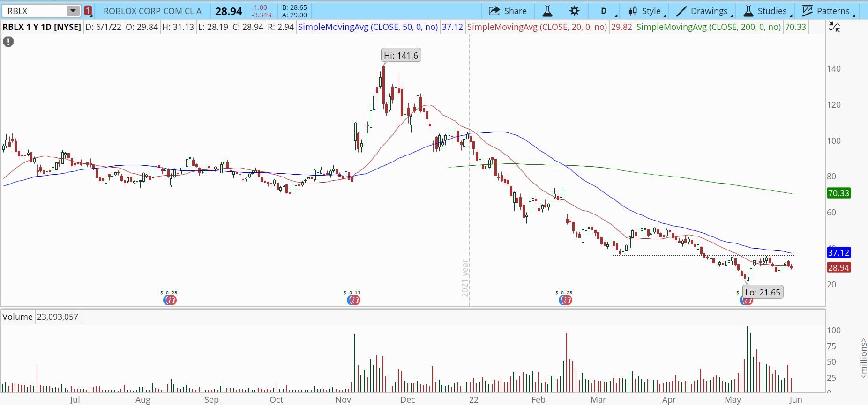868x405 pixels.
Task: Click the beaker icon beside Studies
Action: pos(748,11)
